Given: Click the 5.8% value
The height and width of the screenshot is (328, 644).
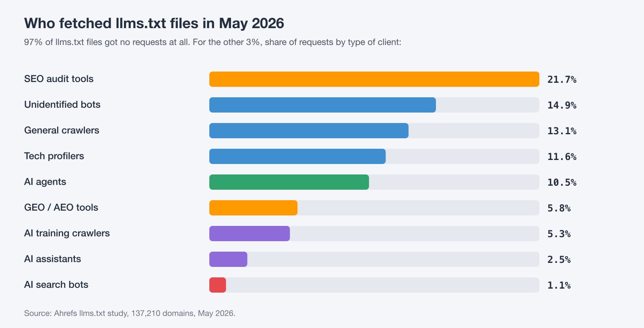Looking at the screenshot, I should pos(559,208).
